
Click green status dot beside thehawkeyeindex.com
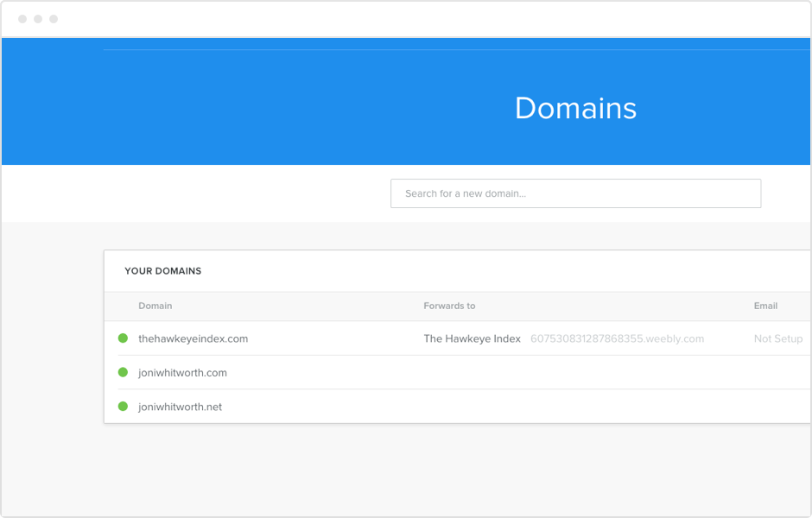pyautogui.click(x=123, y=338)
